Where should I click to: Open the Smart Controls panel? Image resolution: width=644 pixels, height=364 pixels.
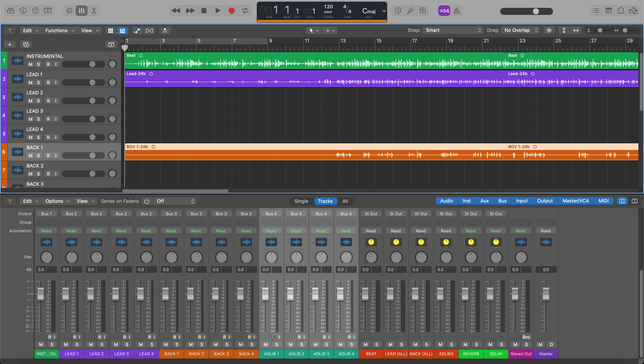point(69,10)
